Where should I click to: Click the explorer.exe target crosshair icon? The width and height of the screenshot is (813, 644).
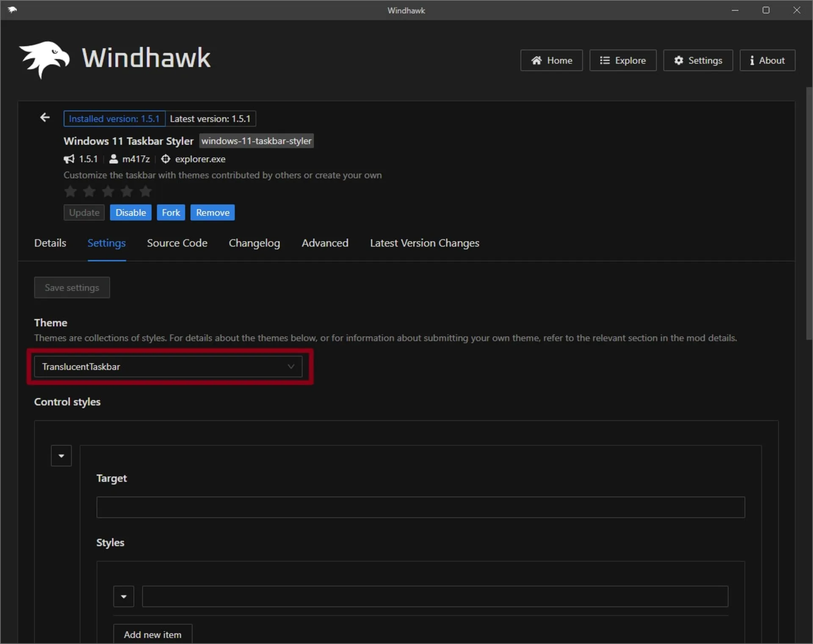point(166,159)
